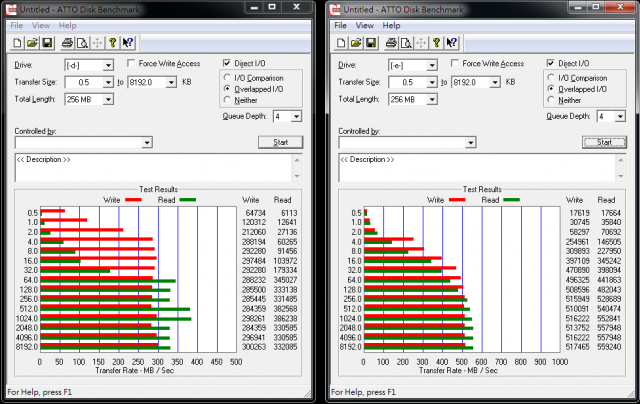Open Total Length 256 MB dropdown, left window
This screenshot has width=640, height=404.
108,100
